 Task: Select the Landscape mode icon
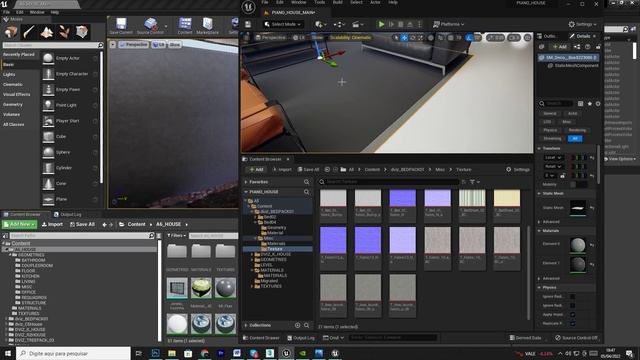(47, 31)
